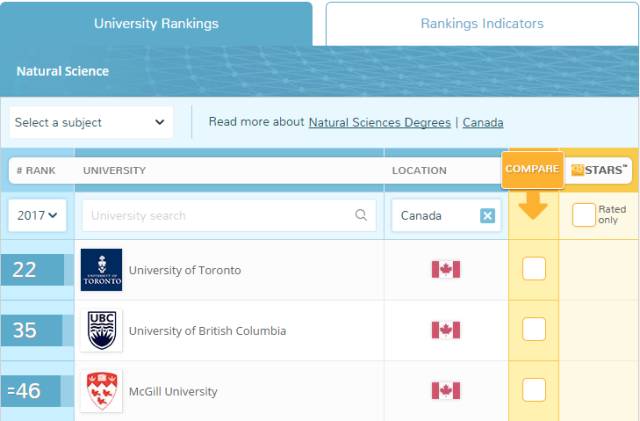The height and width of the screenshot is (421, 640).
Task: Tick compare checkbox for University of Toronto
Action: point(534,269)
